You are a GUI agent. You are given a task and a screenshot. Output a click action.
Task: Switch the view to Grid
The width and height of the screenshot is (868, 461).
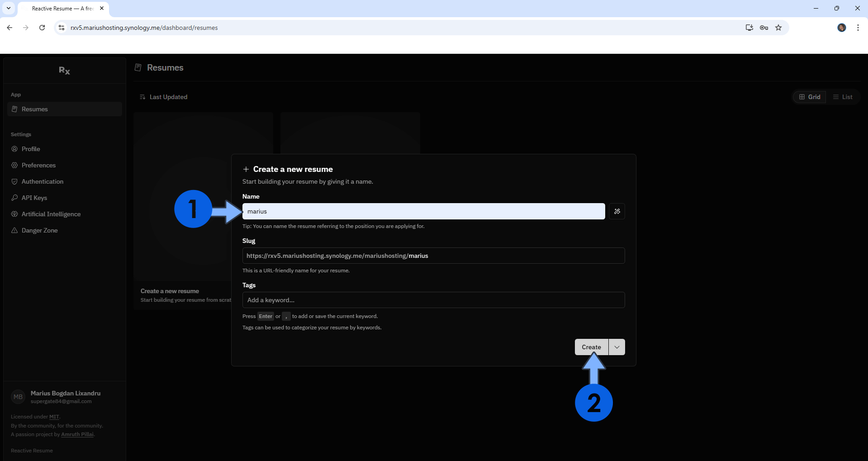[x=809, y=97]
